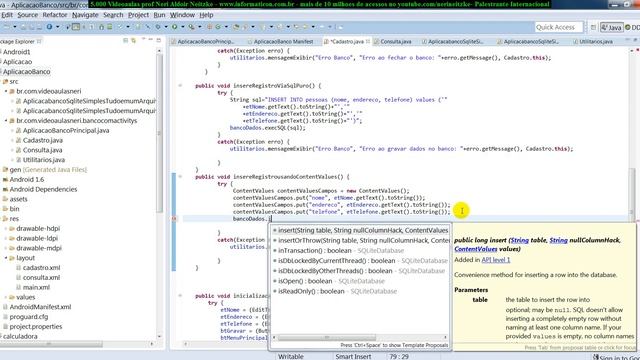Open the API level 1 link
The height and width of the screenshot is (360, 640).
pyautogui.click(x=496, y=260)
